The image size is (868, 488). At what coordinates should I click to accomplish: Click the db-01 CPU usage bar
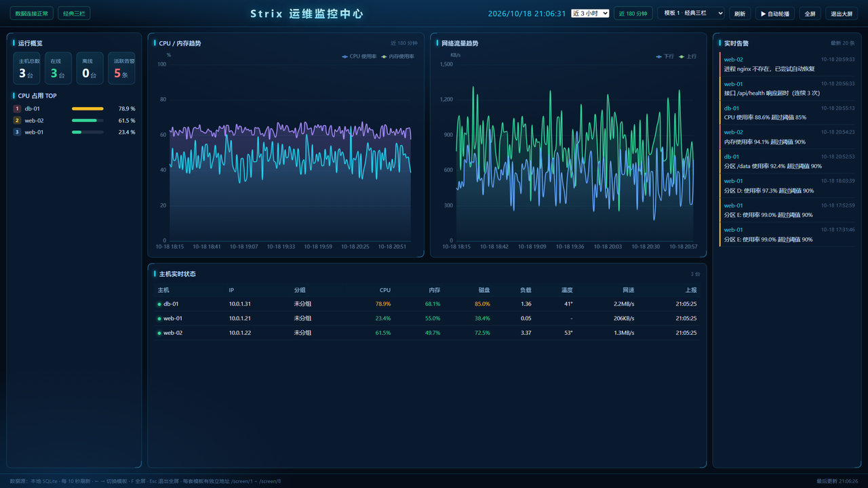pyautogui.click(x=87, y=108)
